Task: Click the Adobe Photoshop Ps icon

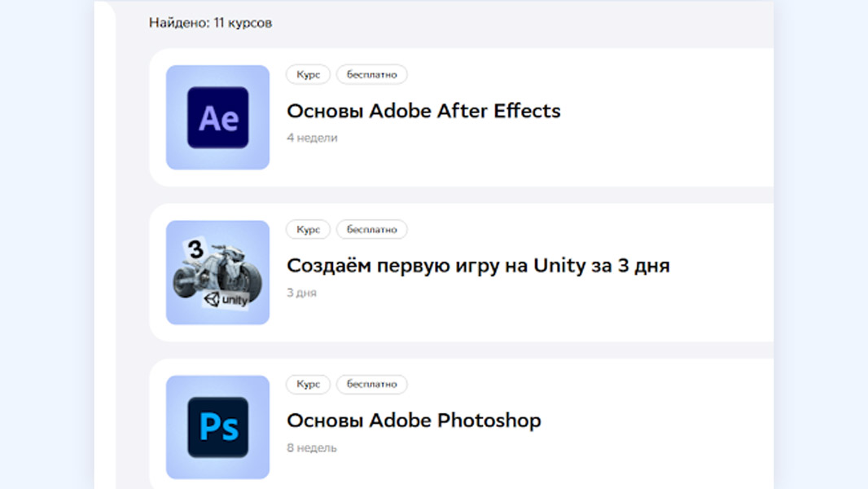Action: tap(217, 427)
